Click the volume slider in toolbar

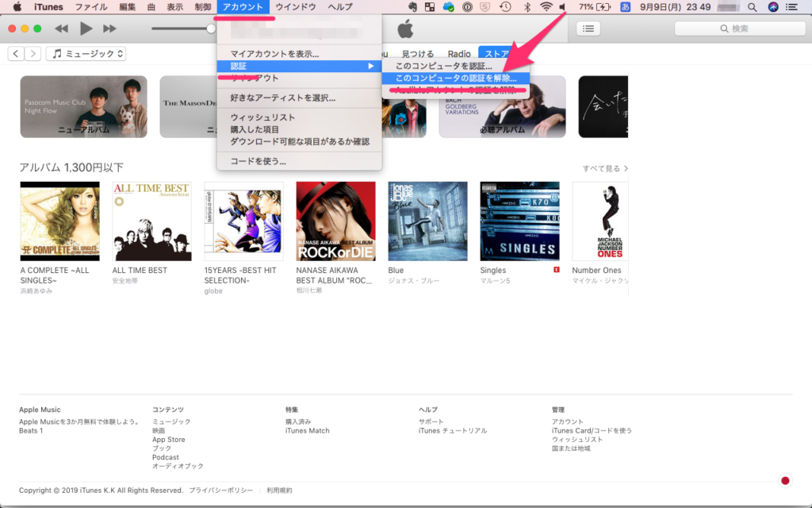(x=182, y=29)
